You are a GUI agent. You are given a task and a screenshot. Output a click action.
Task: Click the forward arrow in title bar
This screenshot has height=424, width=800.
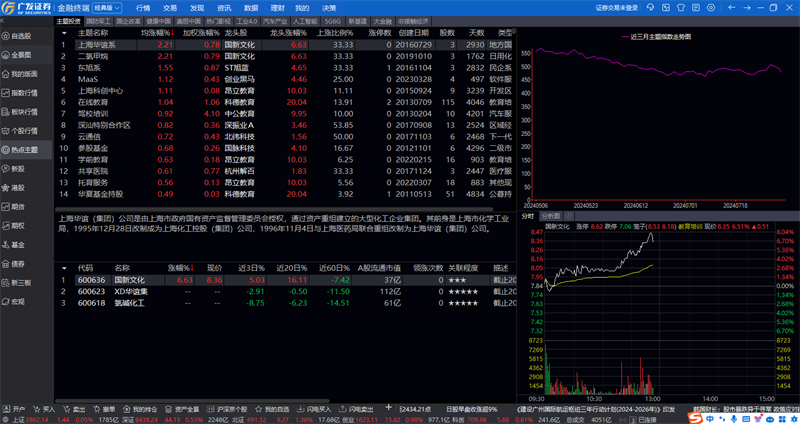tap(746, 8)
